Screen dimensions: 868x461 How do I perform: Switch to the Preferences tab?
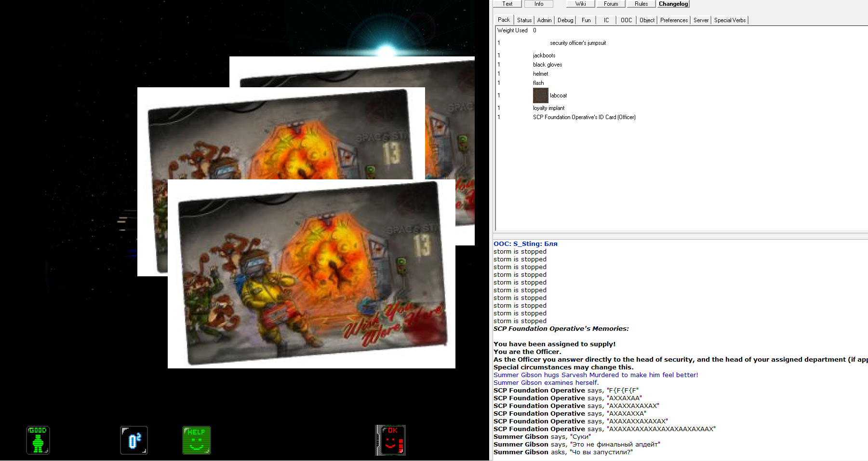(674, 20)
